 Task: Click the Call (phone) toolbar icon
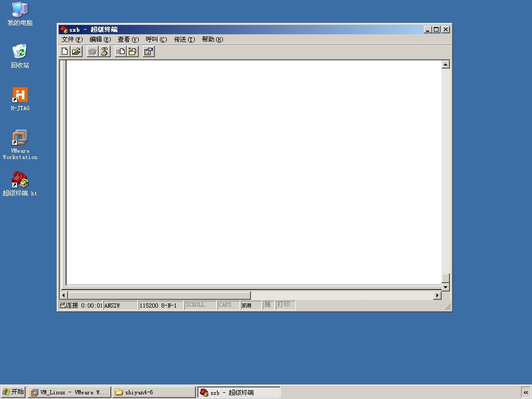point(92,51)
